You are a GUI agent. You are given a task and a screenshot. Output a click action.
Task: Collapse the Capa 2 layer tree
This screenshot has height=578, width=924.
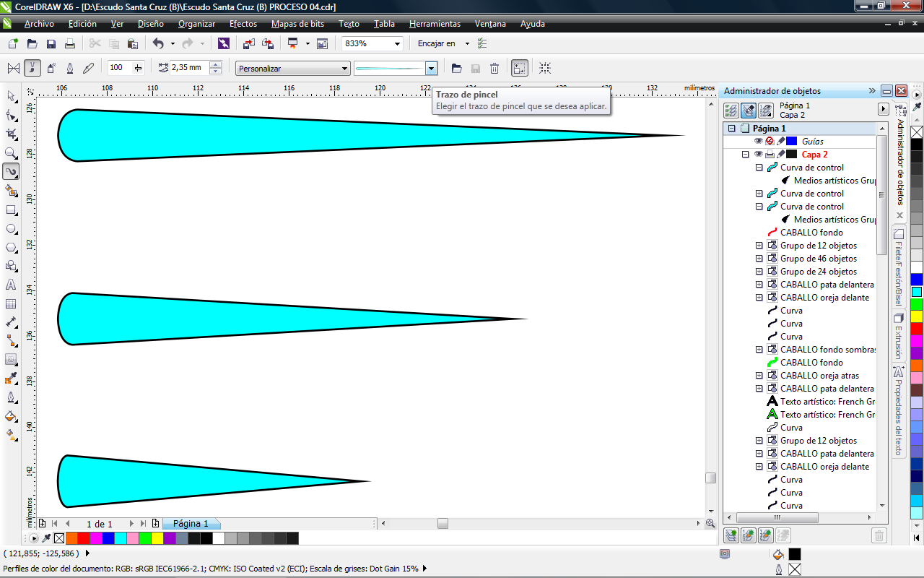(x=746, y=155)
